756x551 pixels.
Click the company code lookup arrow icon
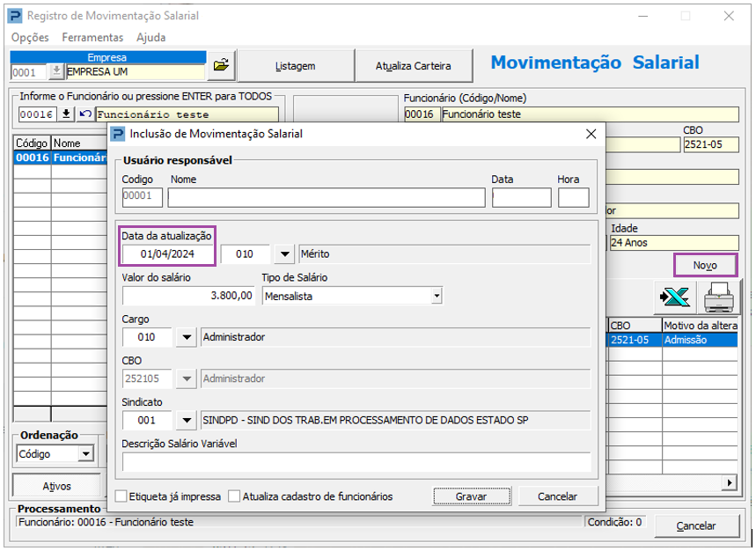pyautogui.click(x=56, y=72)
